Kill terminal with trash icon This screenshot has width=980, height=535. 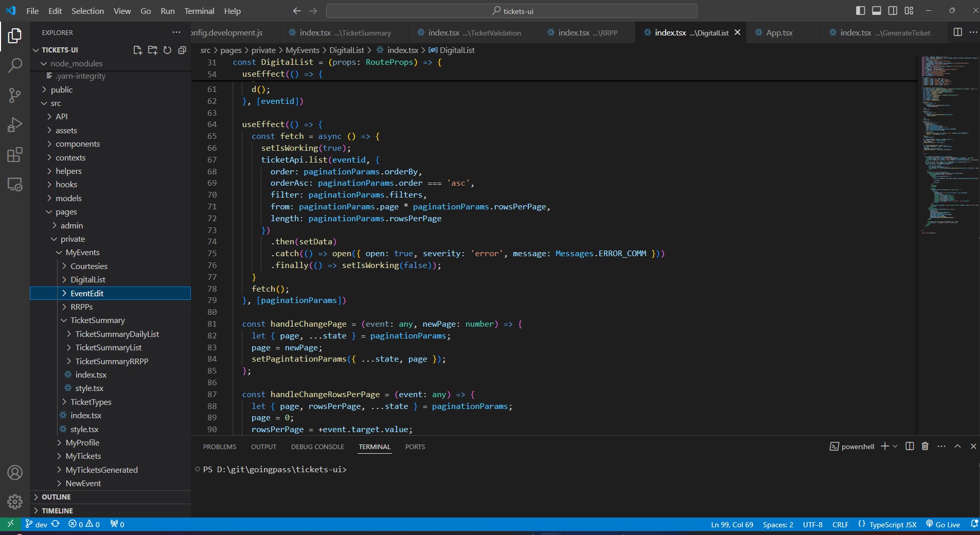[x=925, y=447]
